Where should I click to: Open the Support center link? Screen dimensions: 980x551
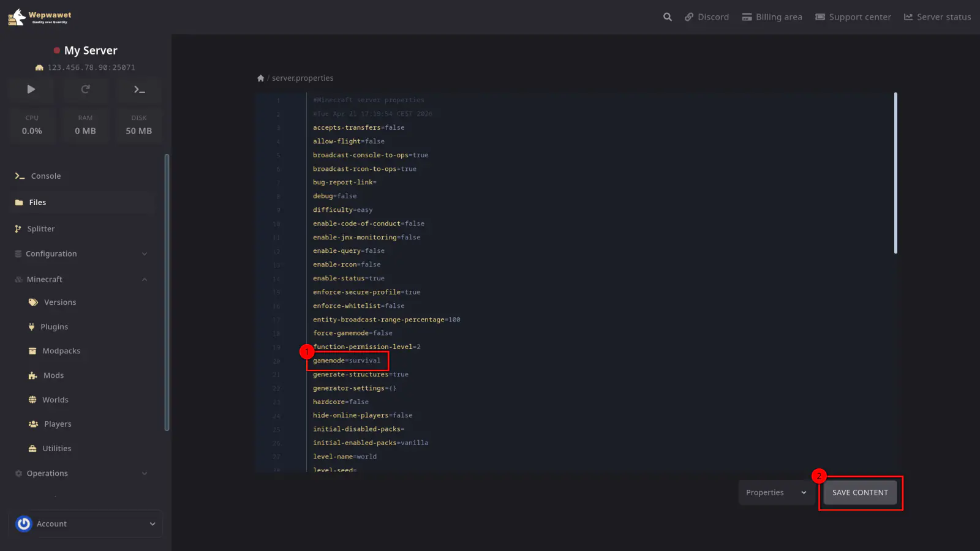coord(853,17)
